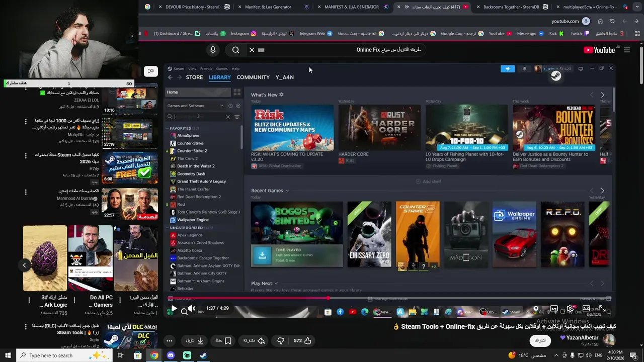Open the Telegram Web bookmark
The width and height of the screenshot is (644, 362).
316,34
